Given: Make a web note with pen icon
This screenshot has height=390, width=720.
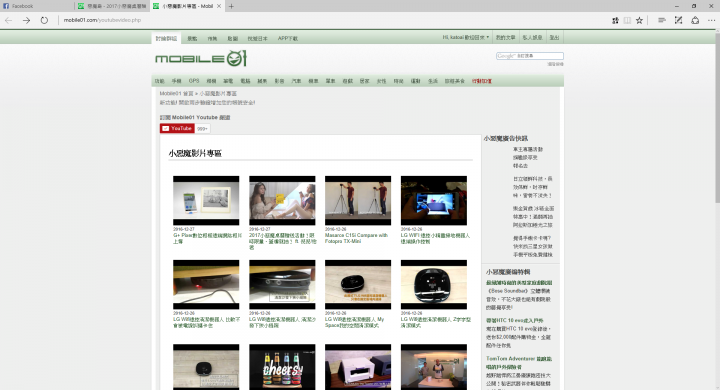Looking at the screenshot, I should coord(678,20).
